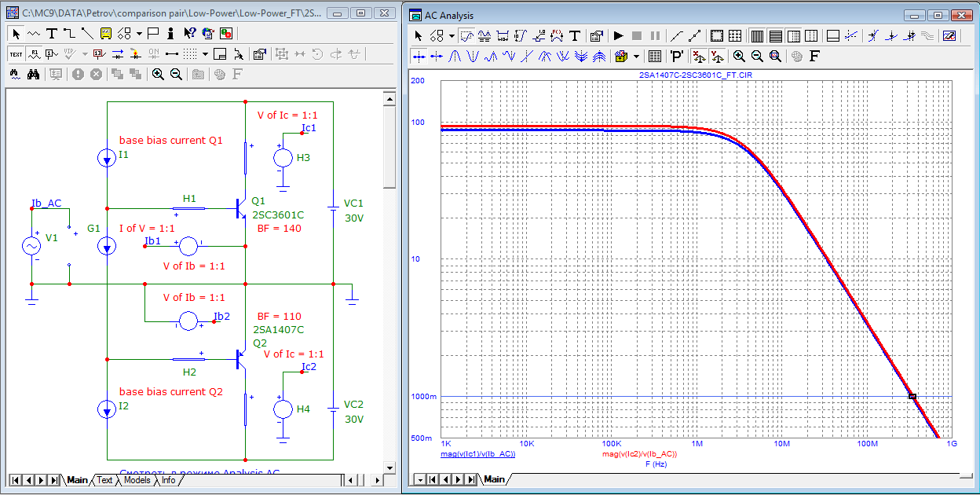Click the Peak cursor function icon

455,57
